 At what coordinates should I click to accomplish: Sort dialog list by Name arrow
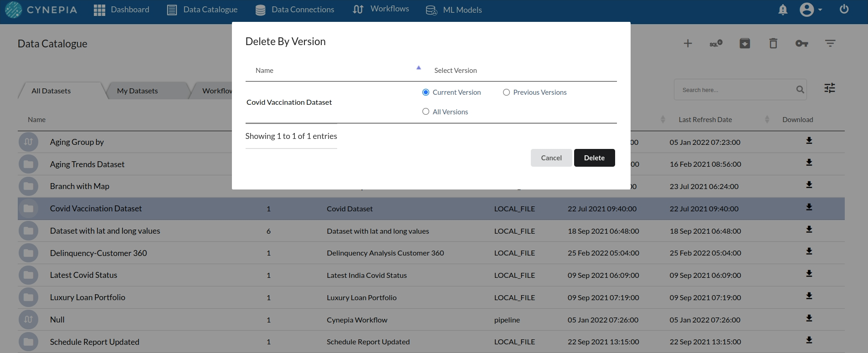[419, 68]
